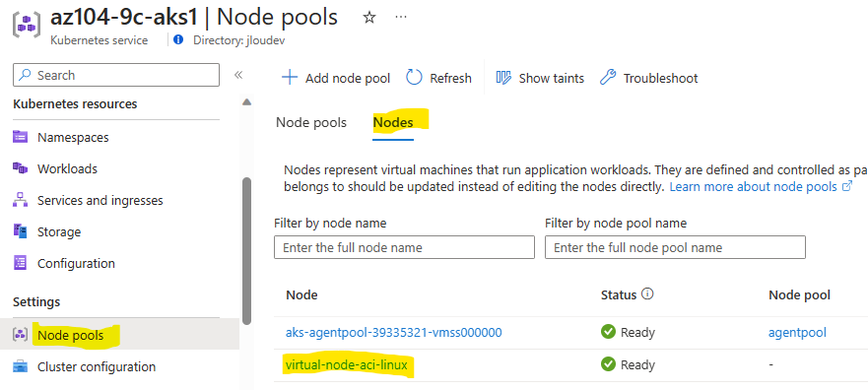The width and height of the screenshot is (868, 390).
Task: Click the Node column header
Action: (x=301, y=294)
